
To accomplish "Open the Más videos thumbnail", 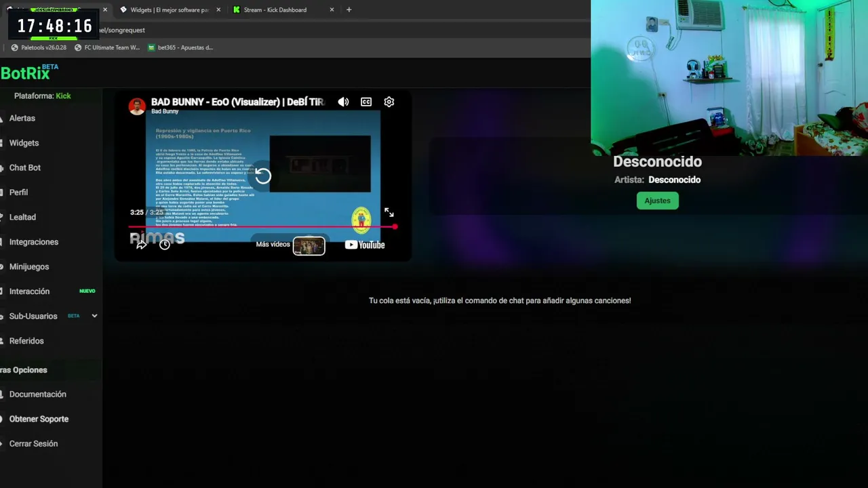I will [x=309, y=245].
